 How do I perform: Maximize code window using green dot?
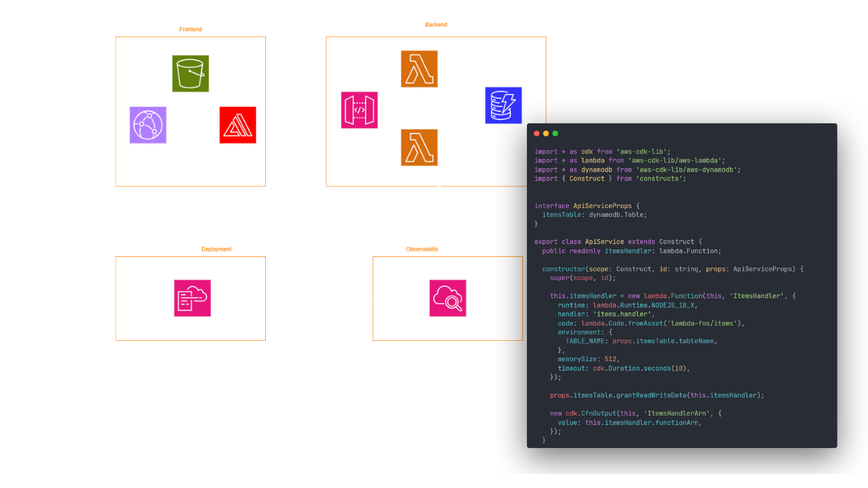555,134
